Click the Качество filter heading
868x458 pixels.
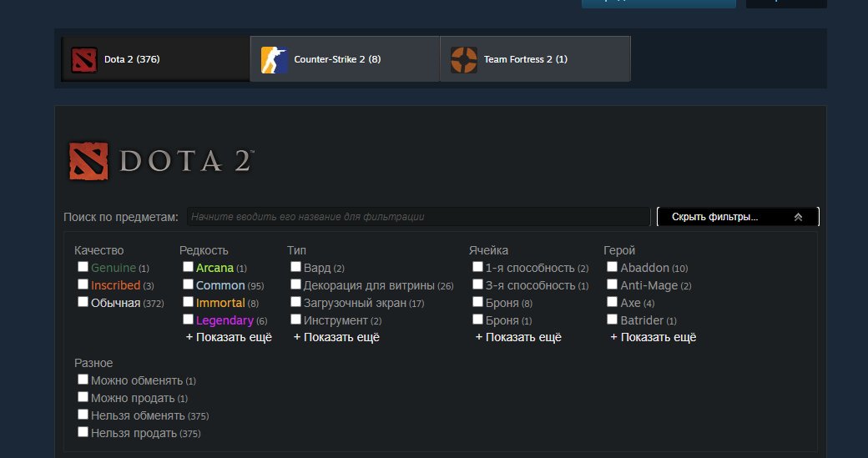(x=99, y=250)
